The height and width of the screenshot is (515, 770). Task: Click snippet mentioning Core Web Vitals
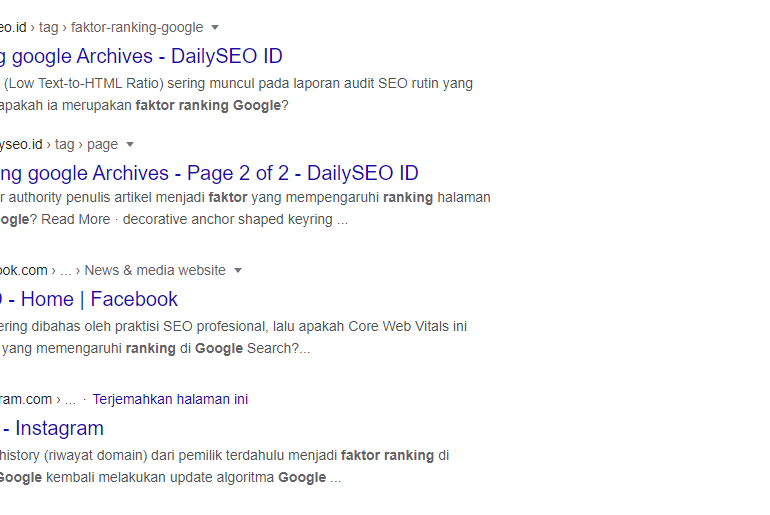[x=233, y=326]
